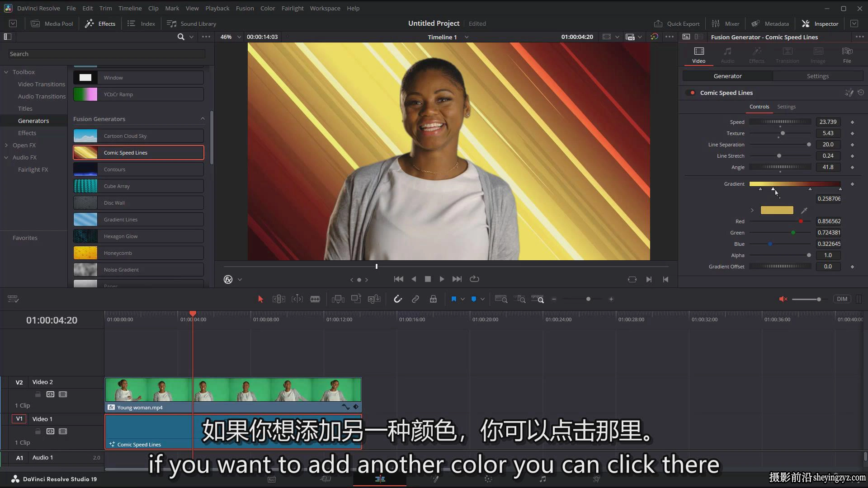Screen dimensions: 868x488
Task: Toggle Linked Selection chain icon
Action: pos(415,299)
